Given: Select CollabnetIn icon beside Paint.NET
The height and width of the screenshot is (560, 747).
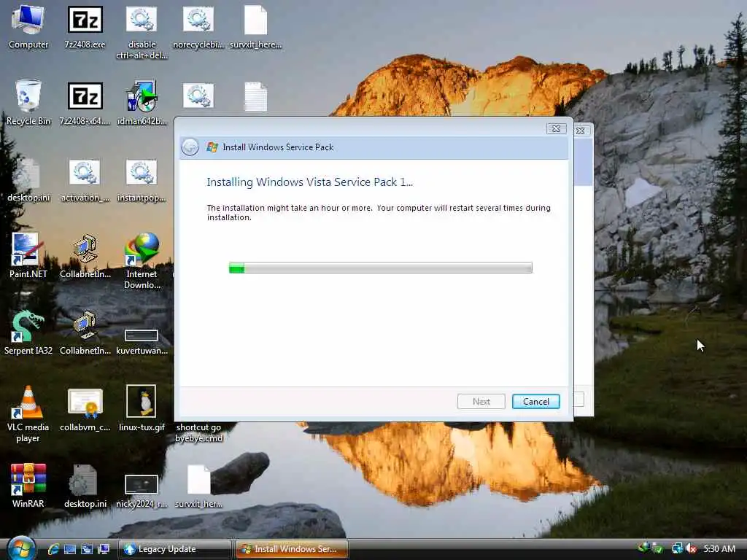Looking at the screenshot, I should (85, 256).
